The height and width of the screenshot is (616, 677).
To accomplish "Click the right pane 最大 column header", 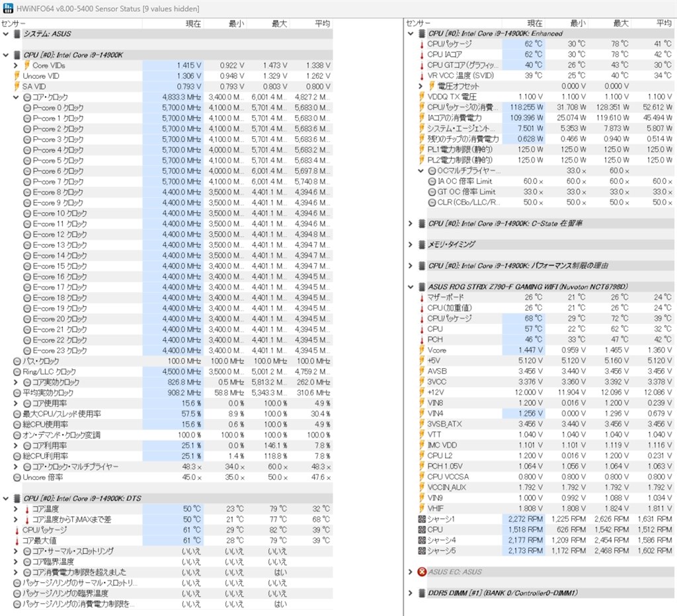I will 609,23.
